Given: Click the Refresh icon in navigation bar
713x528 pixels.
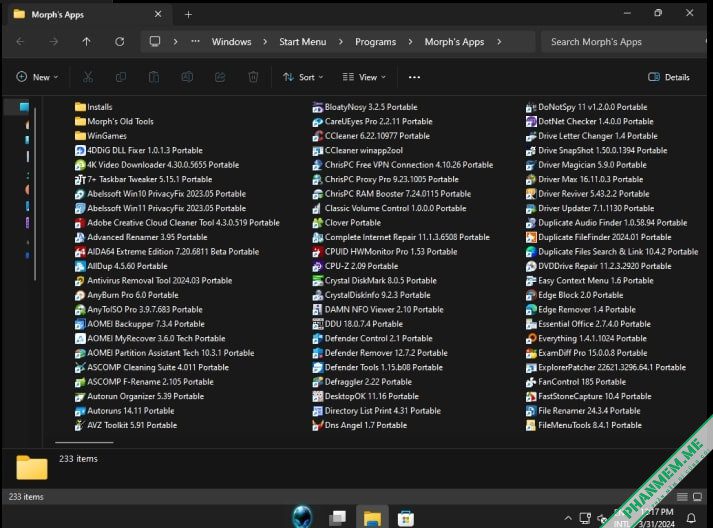Looking at the screenshot, I should pyautogui.click(x=120, y=42).
